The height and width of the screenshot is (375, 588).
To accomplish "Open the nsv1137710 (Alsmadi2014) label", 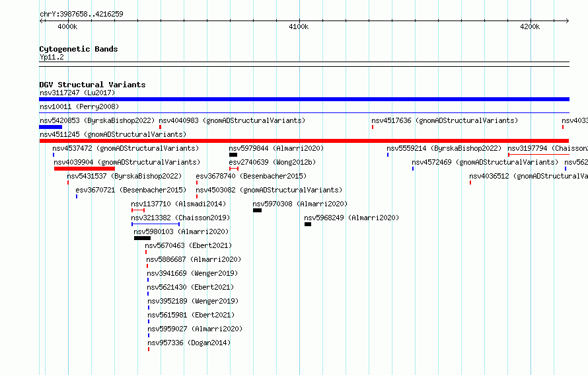I will coord(178,204).
